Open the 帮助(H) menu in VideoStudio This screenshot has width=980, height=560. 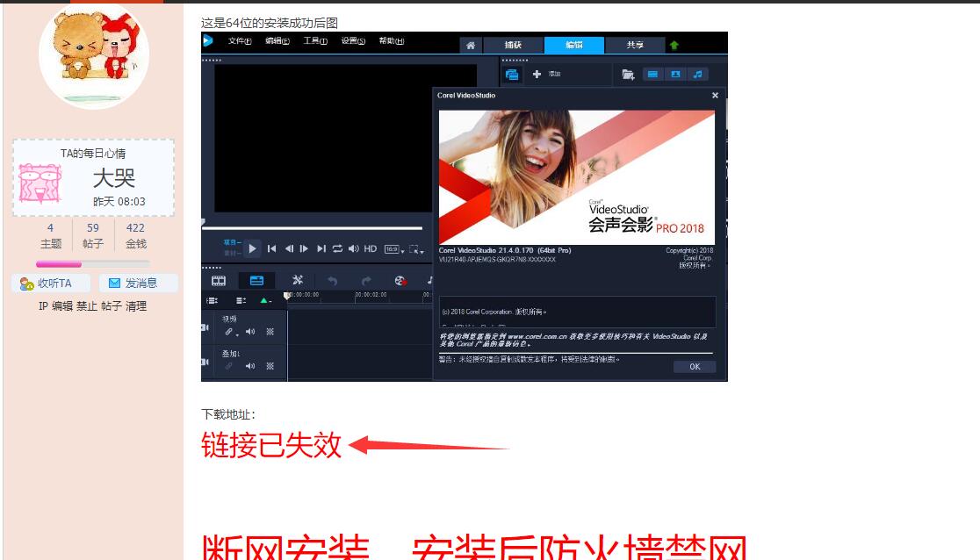coord(392,41)
